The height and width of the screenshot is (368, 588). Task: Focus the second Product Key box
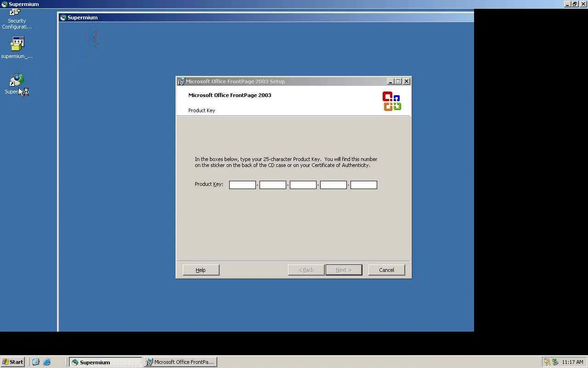tap(273, 185)
